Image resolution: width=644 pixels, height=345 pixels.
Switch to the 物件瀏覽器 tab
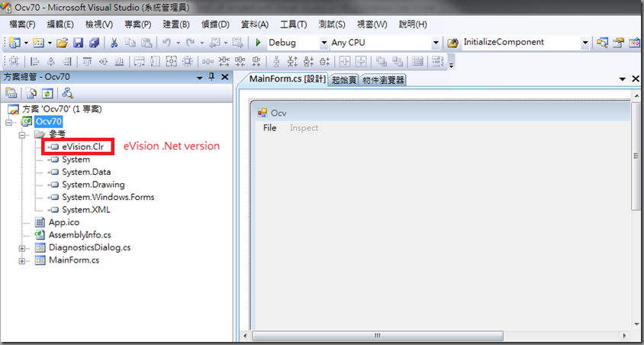[383, 80]
